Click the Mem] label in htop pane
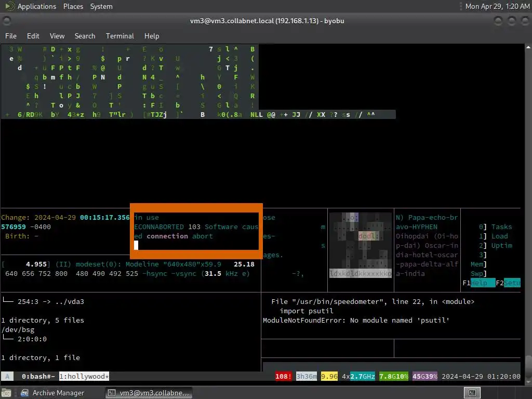 478,264
